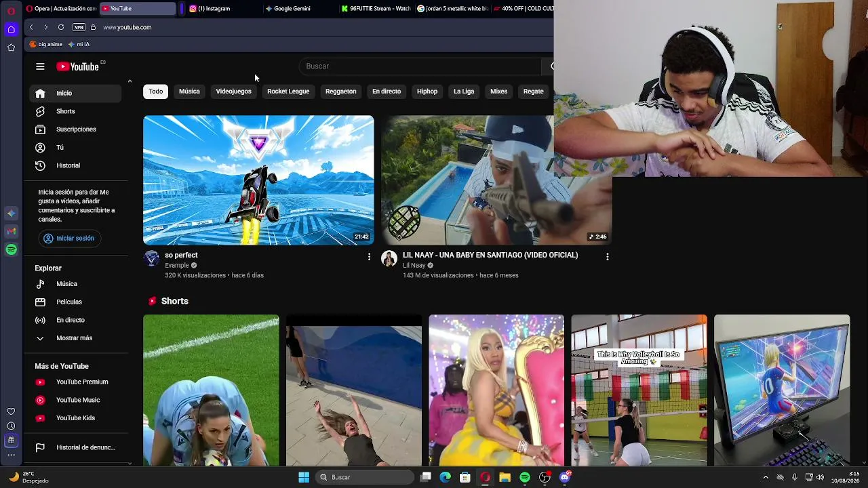Open Spotify in Opera sidebar
The width and height of the screenshot is (868, 488).
point(11,250)
